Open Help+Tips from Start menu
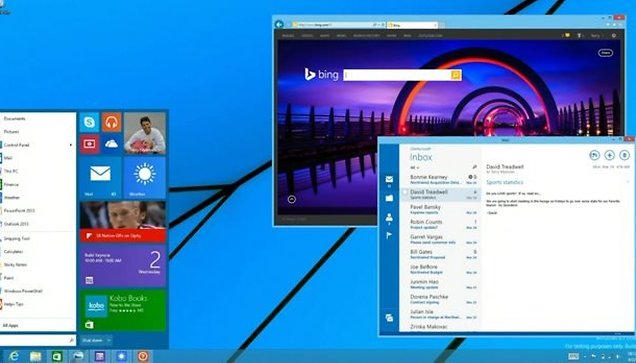 [x=13, y=304]
